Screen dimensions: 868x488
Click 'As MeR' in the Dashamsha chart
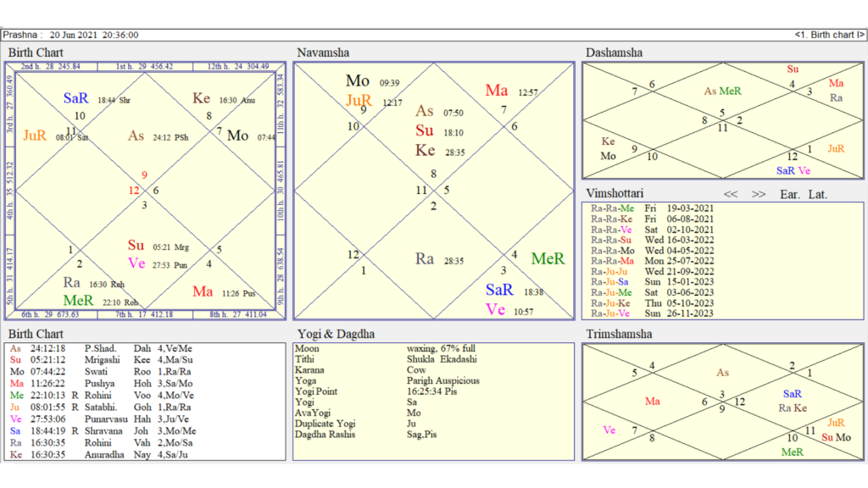click(722, 91)
